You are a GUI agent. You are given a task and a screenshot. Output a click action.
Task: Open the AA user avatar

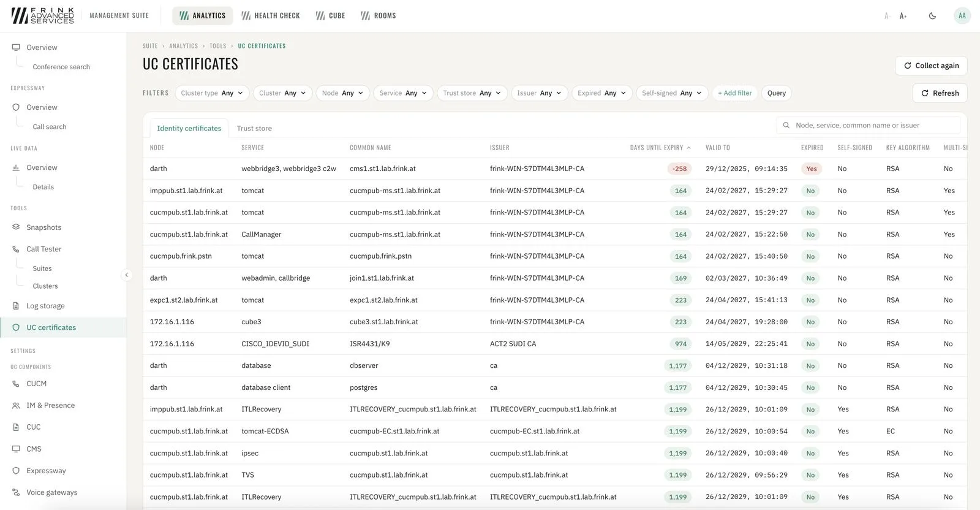[x=962, y=16]
